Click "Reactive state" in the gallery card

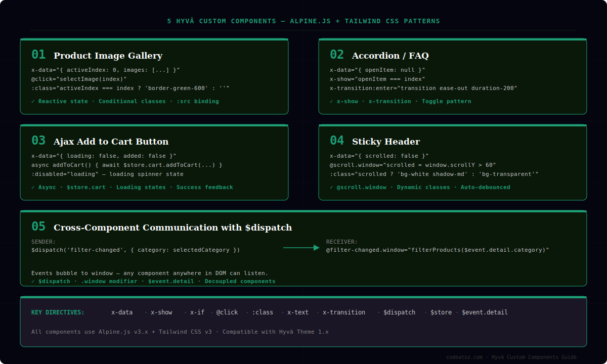(x=63, y=101)
